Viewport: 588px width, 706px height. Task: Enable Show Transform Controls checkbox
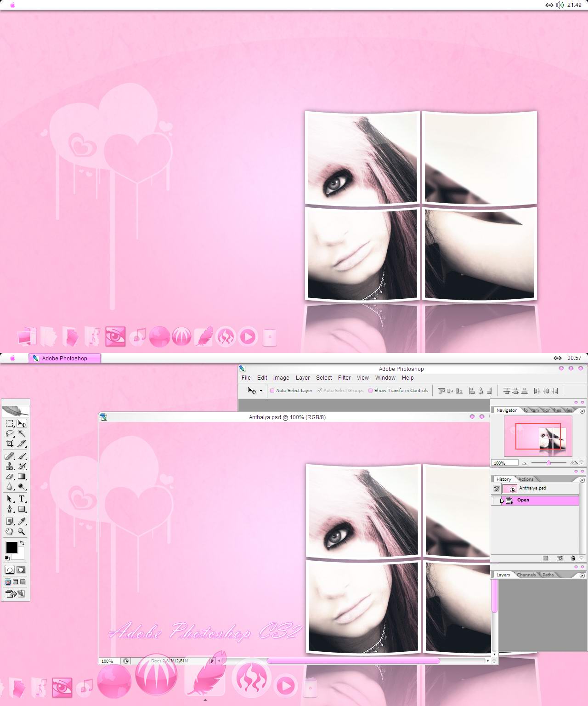pyautogui.click(x=371, y=391)
